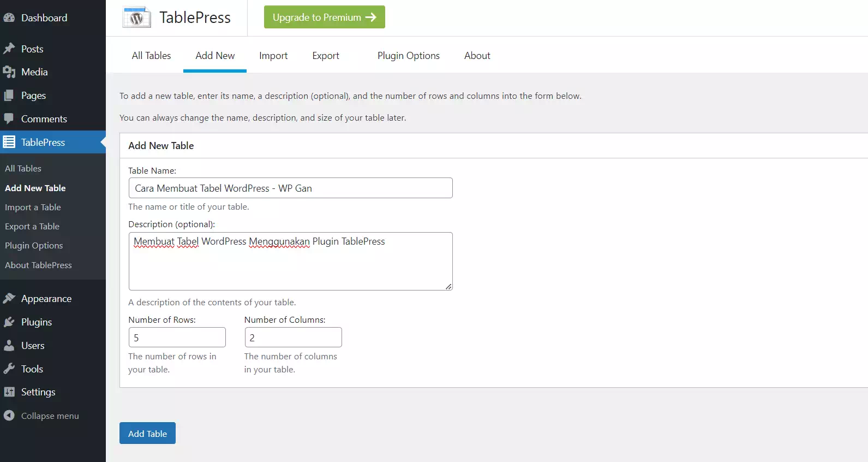The image size is (868, 462).
Task: Switch to the About tab
Action: click(x=477, y=56)
